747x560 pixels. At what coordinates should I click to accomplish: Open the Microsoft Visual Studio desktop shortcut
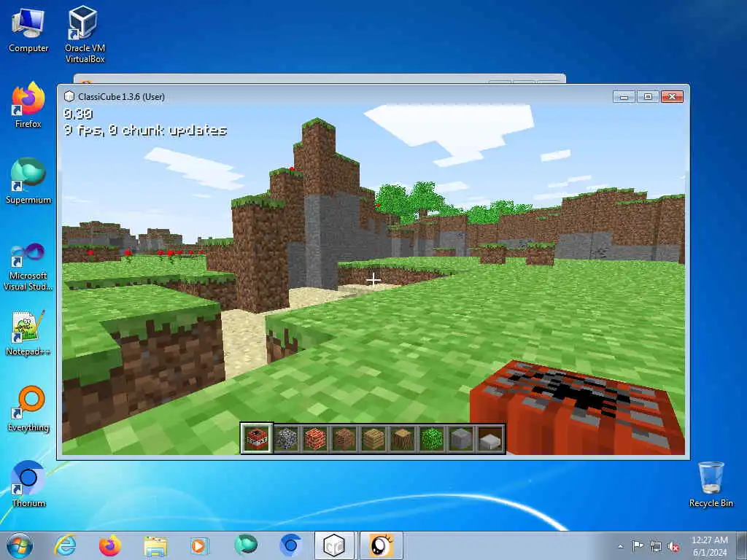click(28, 267)
